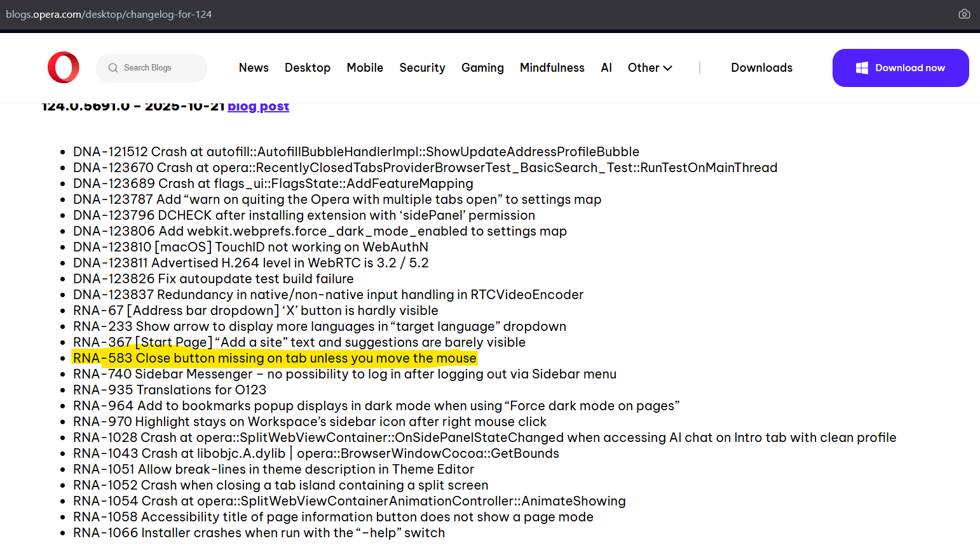
Task: Expand the Other menu chevron
Action: 668,68
